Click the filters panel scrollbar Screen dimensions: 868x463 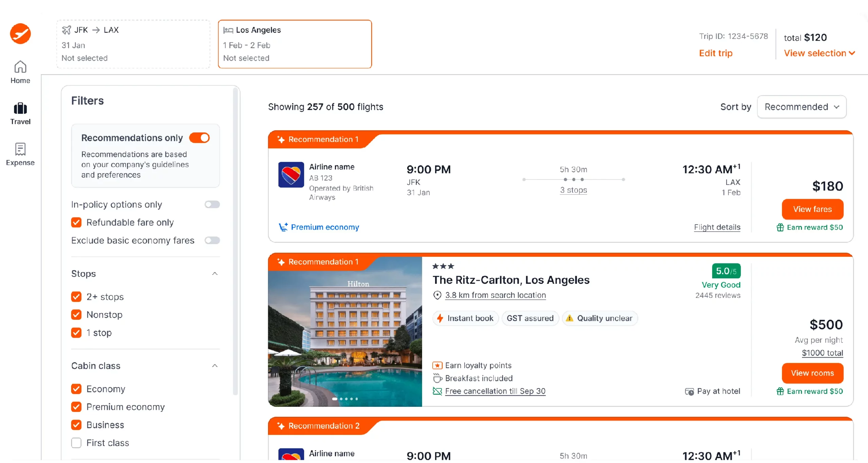coord(235,237)
